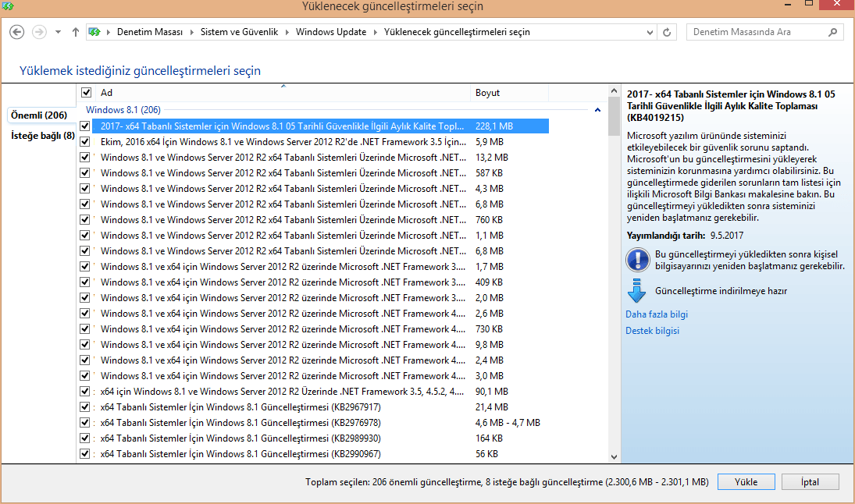Expand breadcrumb arrow after Denetim Masası

191,32
